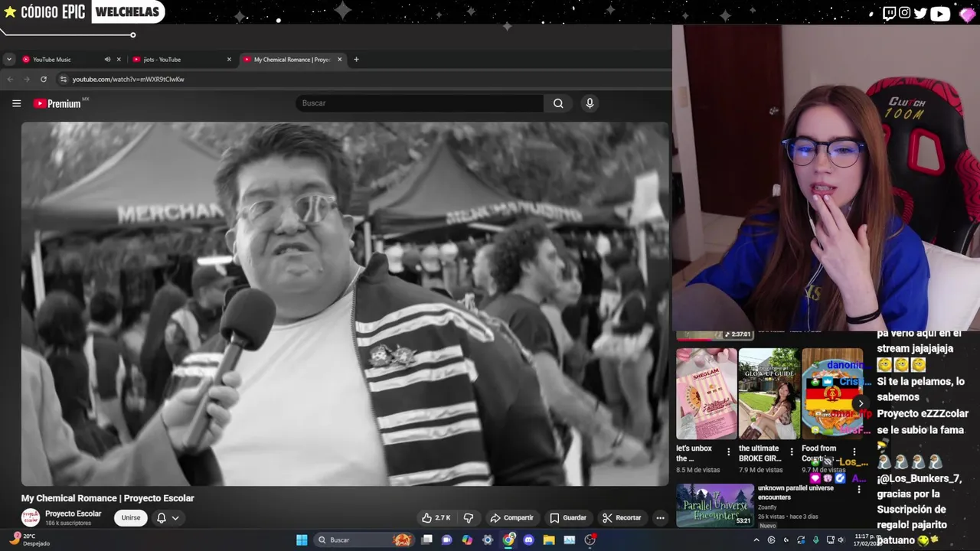Expand hidden system tray icons
This screenshot has height=551, width=980.
(756, 540)
